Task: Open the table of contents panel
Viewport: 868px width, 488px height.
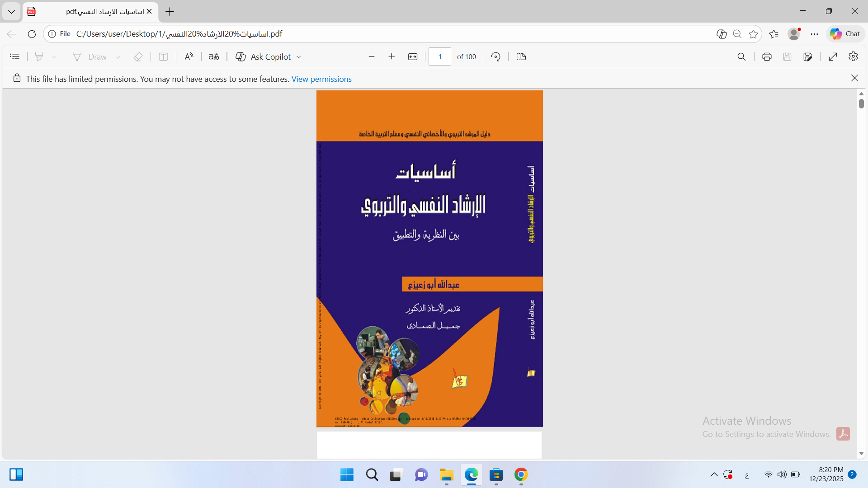Action: (15, 56)
